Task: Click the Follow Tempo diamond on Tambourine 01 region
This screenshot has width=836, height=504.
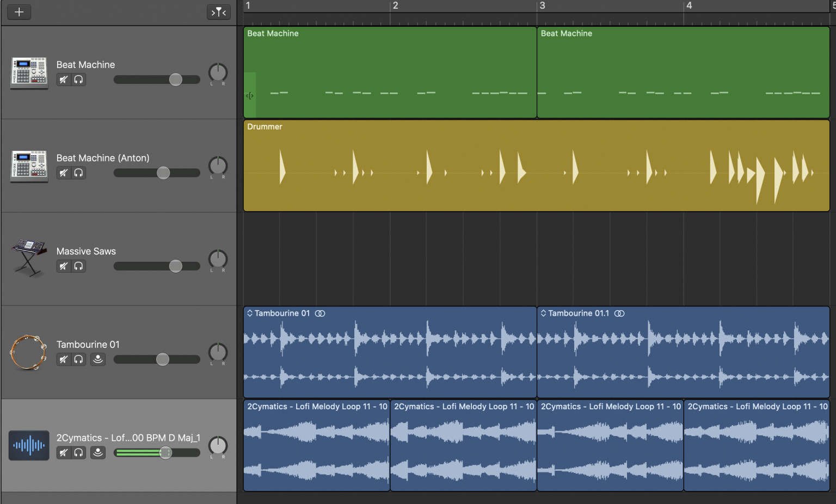Action: (250, 313)
